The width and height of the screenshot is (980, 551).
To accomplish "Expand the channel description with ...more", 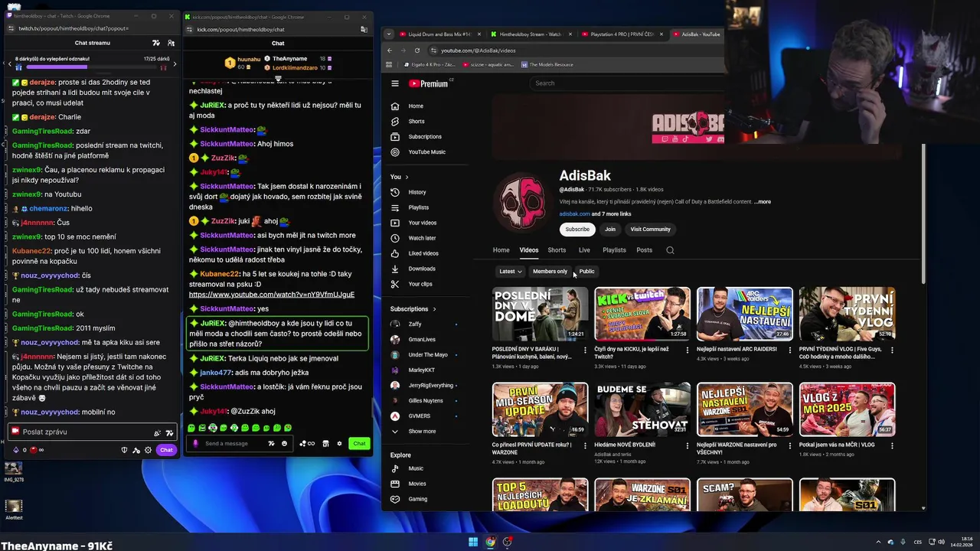I will tap(763, 202).
